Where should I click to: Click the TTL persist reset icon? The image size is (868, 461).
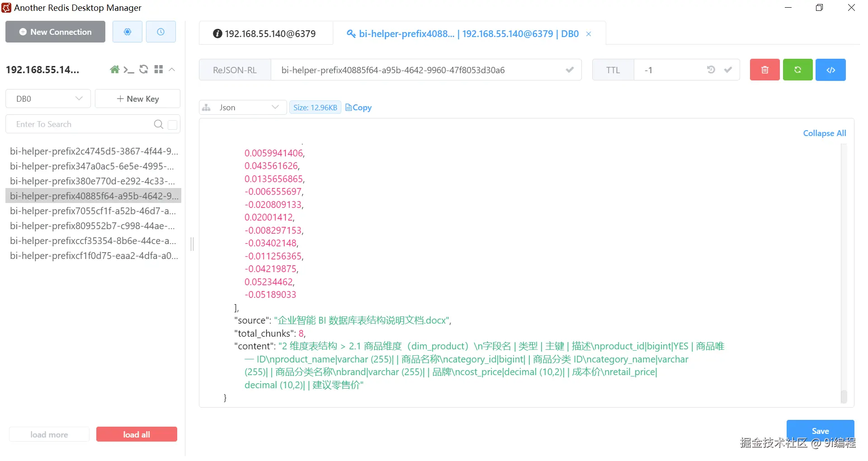point(711,70)
